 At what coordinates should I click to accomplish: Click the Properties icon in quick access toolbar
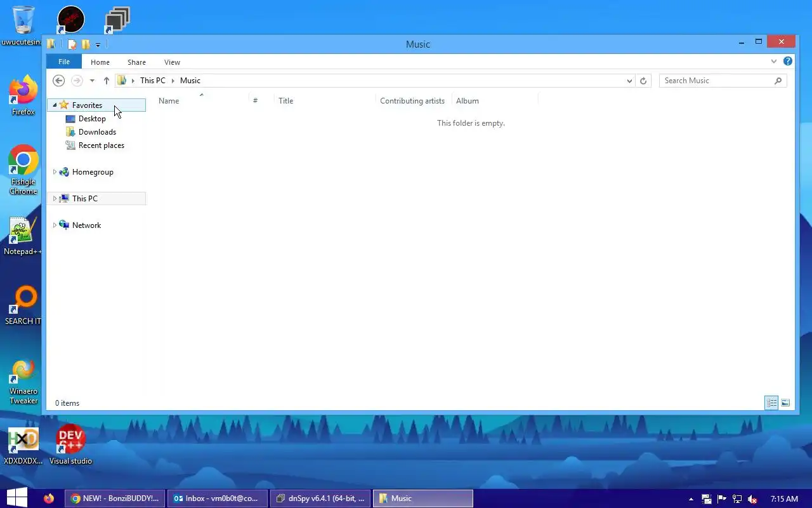pyautogui.click(x=72, y=44)
